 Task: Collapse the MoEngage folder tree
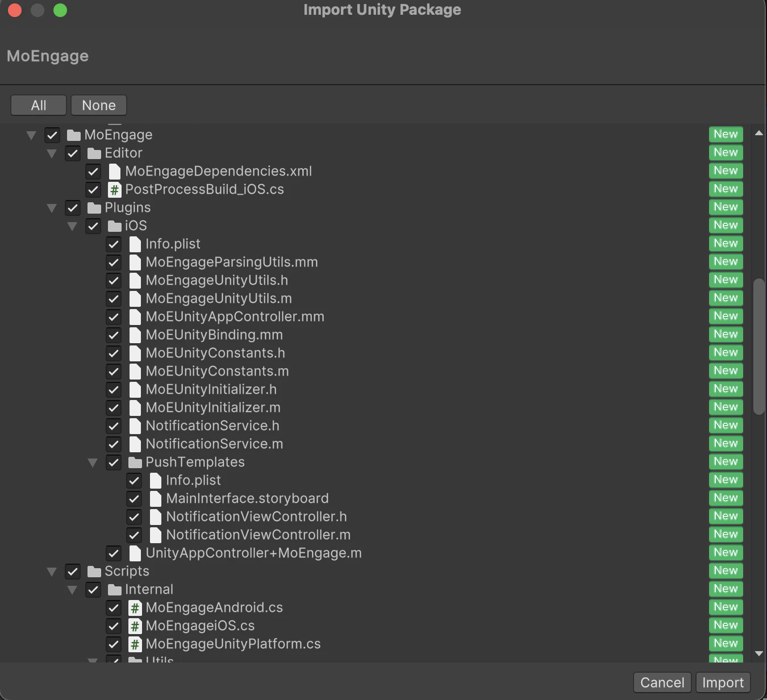pos(31,135)
